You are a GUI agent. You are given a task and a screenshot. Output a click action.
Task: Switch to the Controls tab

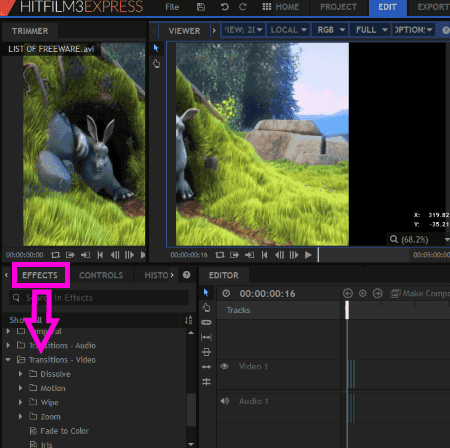pos(101,275)
